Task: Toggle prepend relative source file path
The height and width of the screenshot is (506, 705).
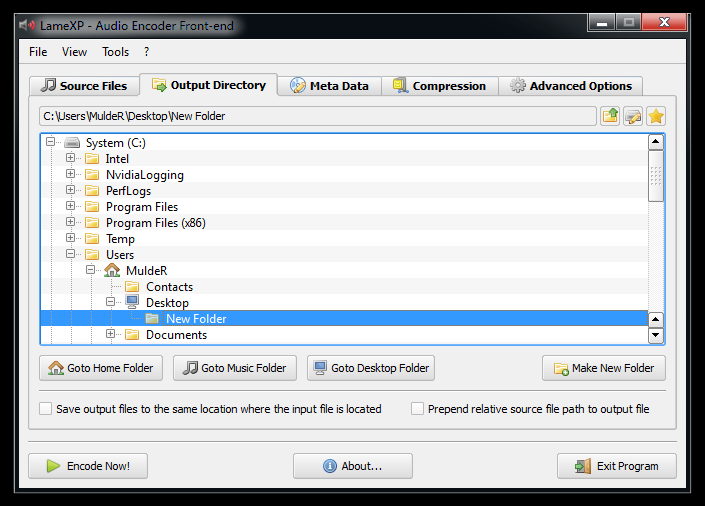Action: (x=417, y=409)
